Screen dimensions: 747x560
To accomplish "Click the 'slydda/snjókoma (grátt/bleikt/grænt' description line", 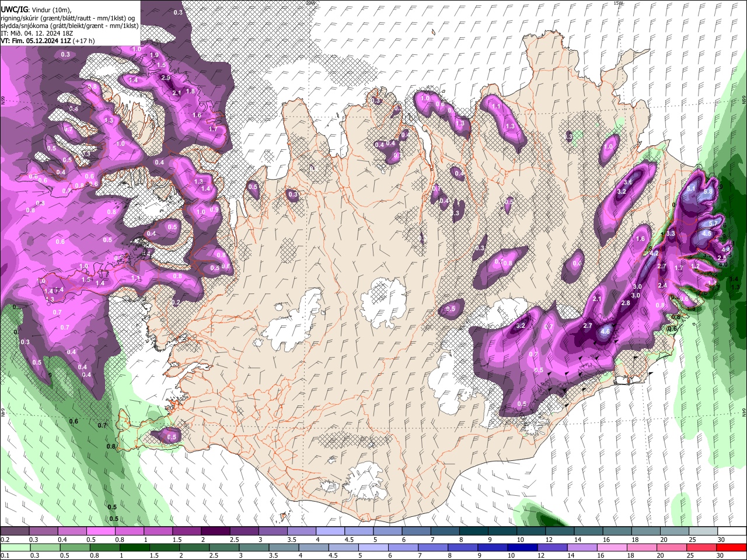I will coord(69,26).
